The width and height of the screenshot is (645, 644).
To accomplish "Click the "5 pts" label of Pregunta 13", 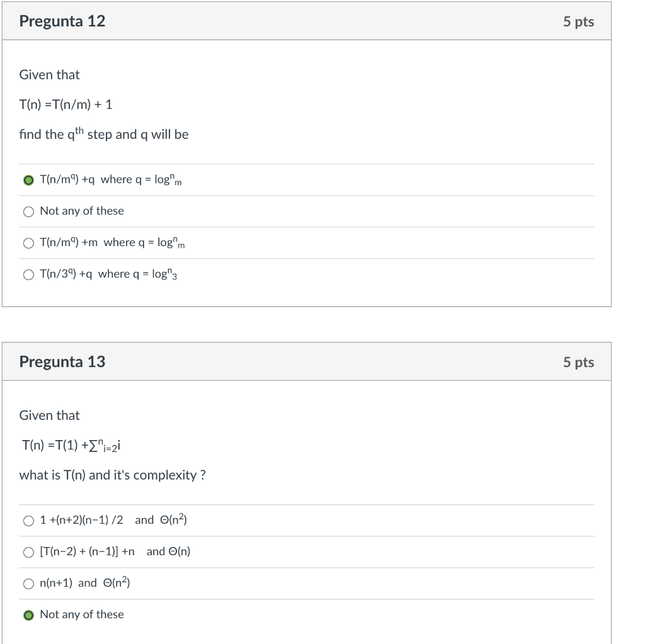I will point(578,363).
